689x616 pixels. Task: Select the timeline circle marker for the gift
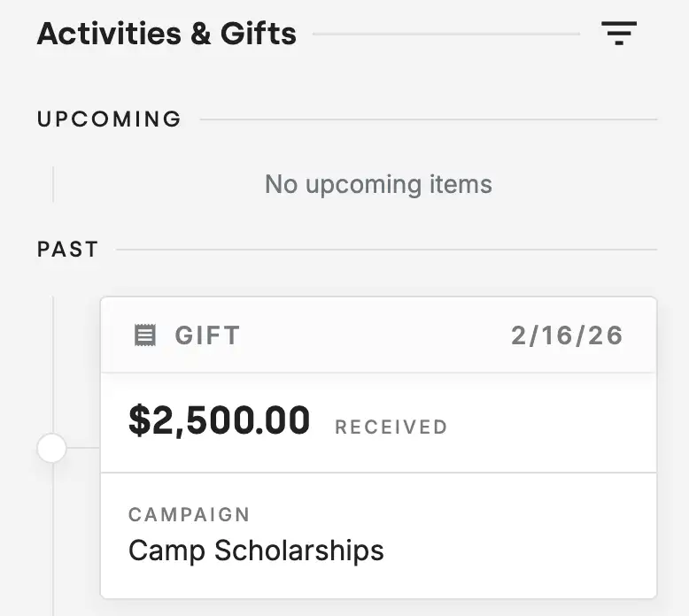[x=52, y=449]
